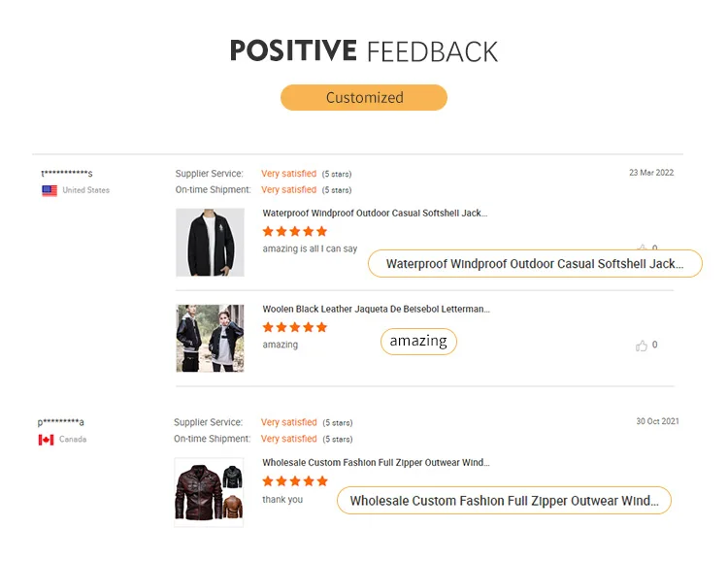Open Wholesale Custom Fashion Full Zipper link
The image size is (728, 561).
click(376, 463)
